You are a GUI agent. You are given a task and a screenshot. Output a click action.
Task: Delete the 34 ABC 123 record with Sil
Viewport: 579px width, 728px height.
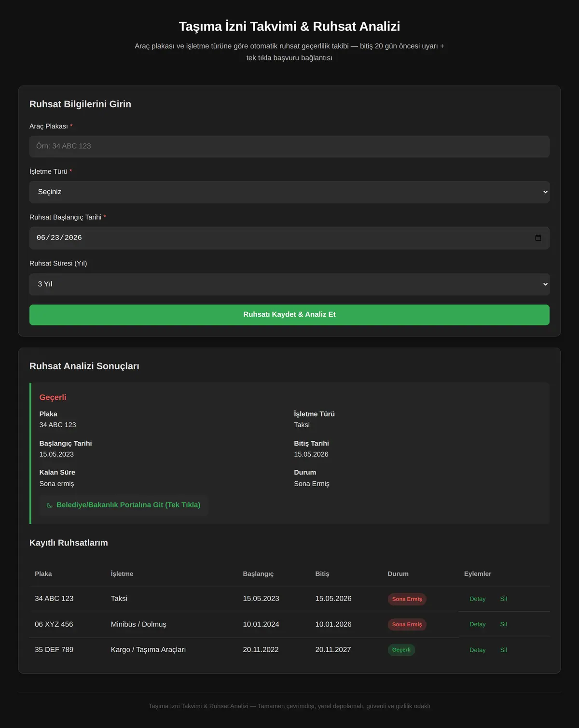pyautogui.click(x=503, y=599)
